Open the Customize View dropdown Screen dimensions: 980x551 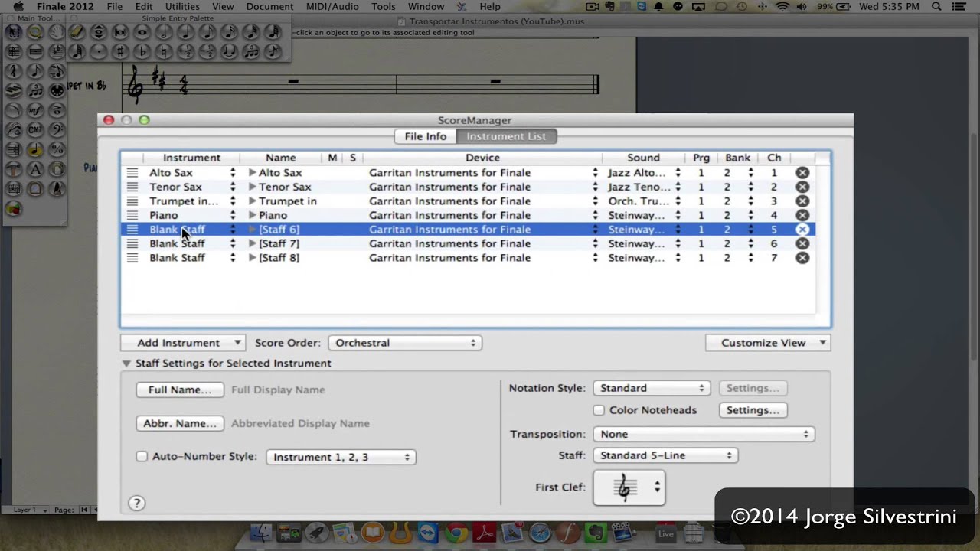[x=768, y=343]
